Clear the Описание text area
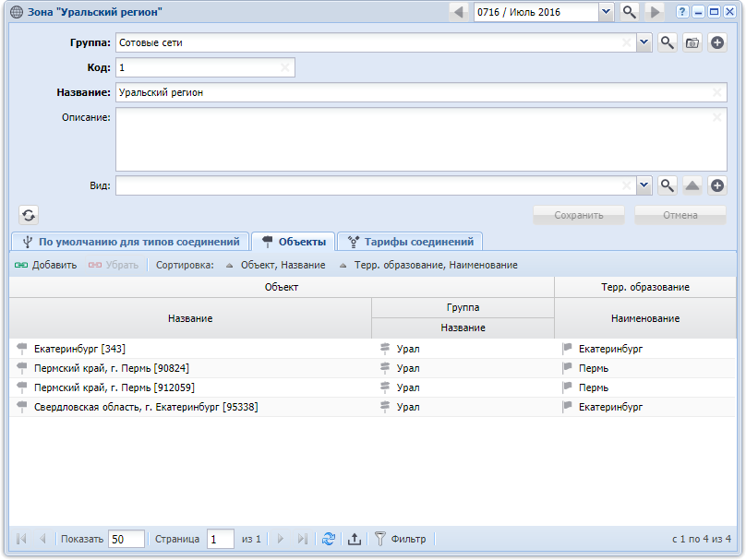The image size is (746, 560). pyautogui.click(x=717, y=117)
